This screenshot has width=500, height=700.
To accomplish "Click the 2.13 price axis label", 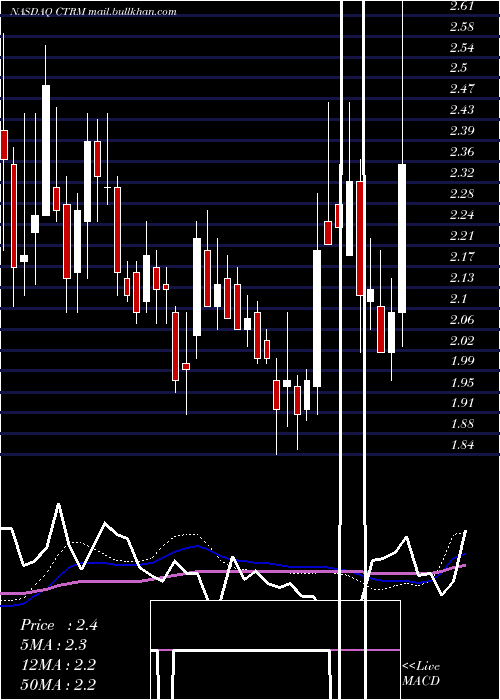I will [x=461, y=278].
